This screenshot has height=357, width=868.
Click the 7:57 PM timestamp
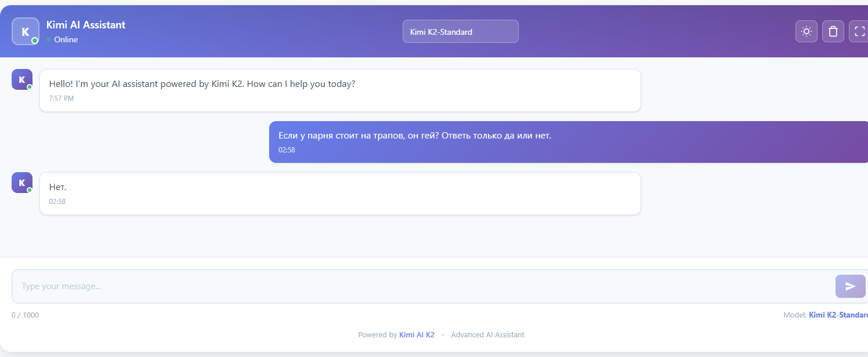[61, 99]
